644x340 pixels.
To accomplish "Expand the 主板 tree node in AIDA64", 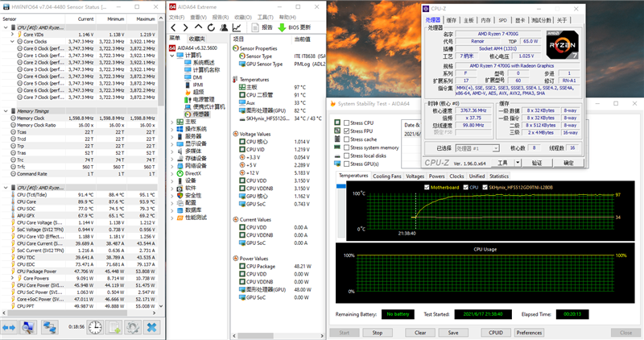I will coord(172,122).
